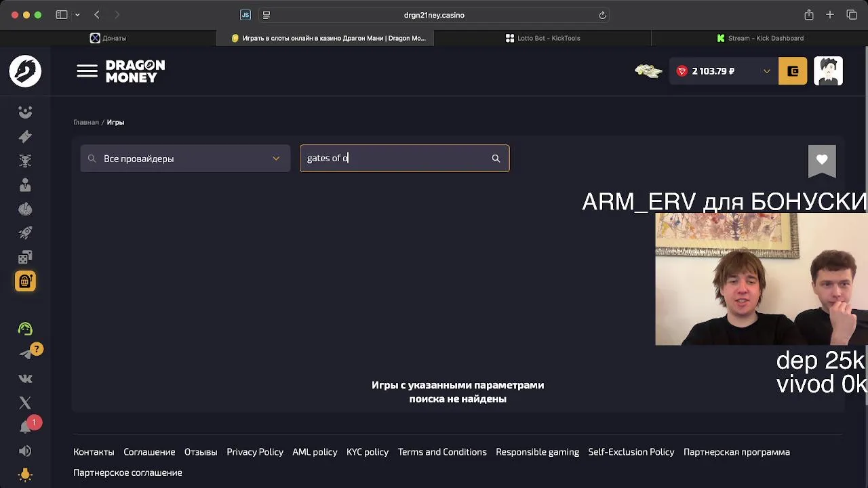Open the orange wallet button
The image size is (868, 488).
click(793, 71)
